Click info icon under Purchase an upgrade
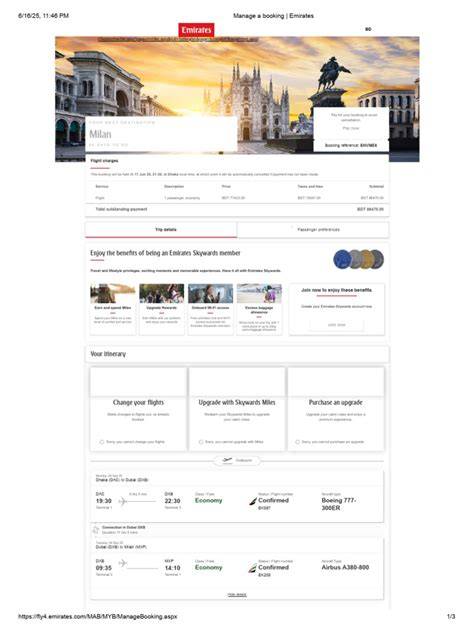 (x=297, y=442)
